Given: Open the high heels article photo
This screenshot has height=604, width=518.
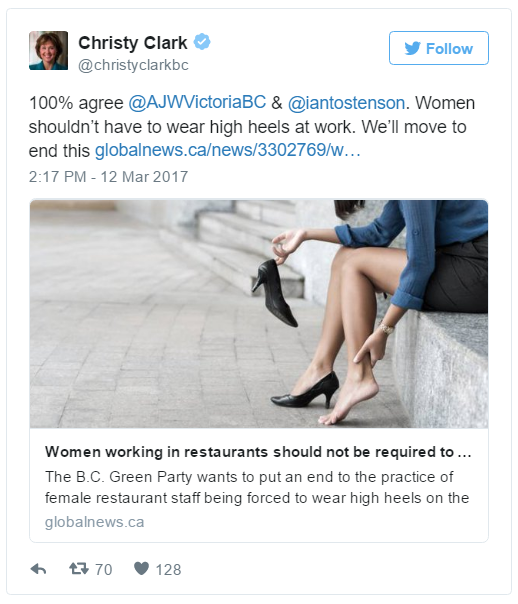Looking at the screenshot, I should tap(259, 314).
